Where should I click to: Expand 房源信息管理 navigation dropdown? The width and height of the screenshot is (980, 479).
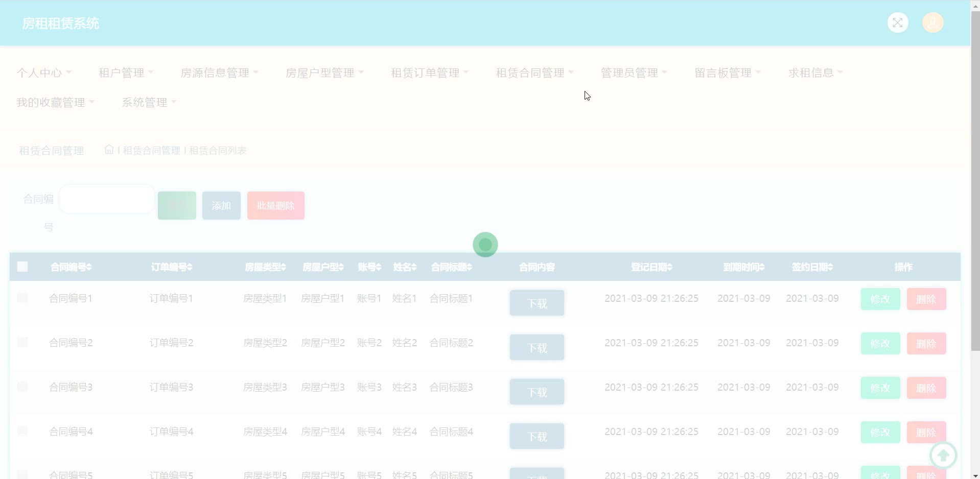pos(220,73)
